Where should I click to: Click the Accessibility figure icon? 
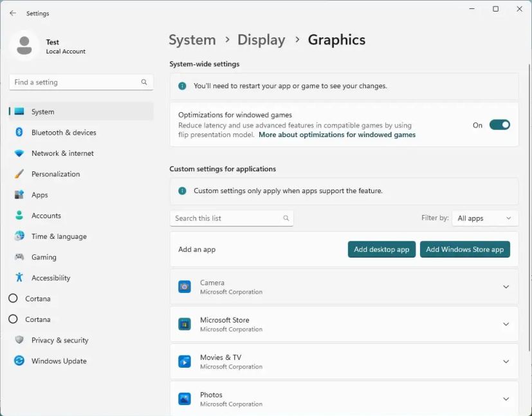coord(19,278)
